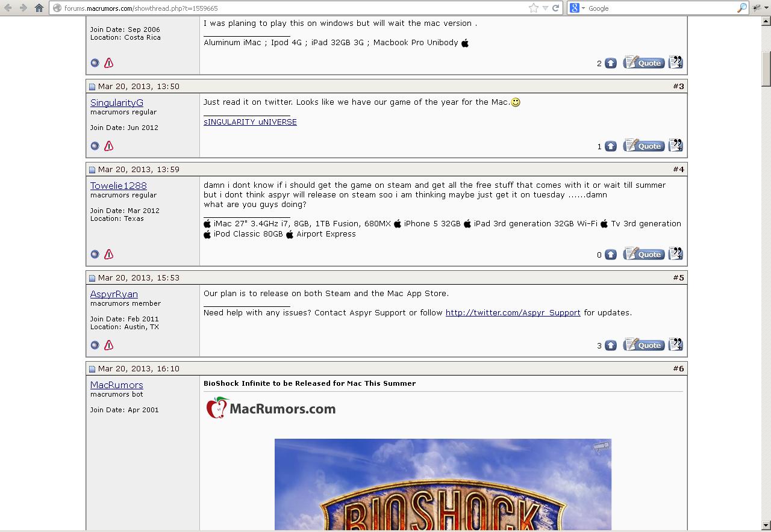Open SingularityG's profile link
Viewport: 771px width, 532px height.
(117, 102)
